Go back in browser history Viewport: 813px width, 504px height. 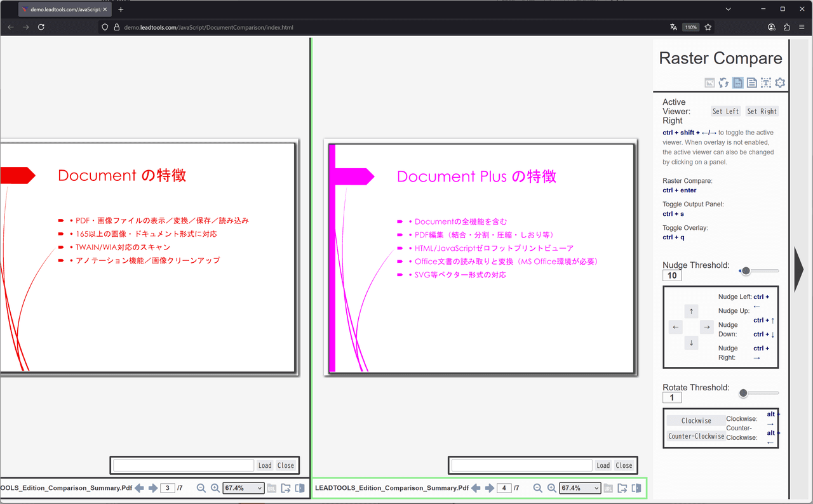coord(11,27)
